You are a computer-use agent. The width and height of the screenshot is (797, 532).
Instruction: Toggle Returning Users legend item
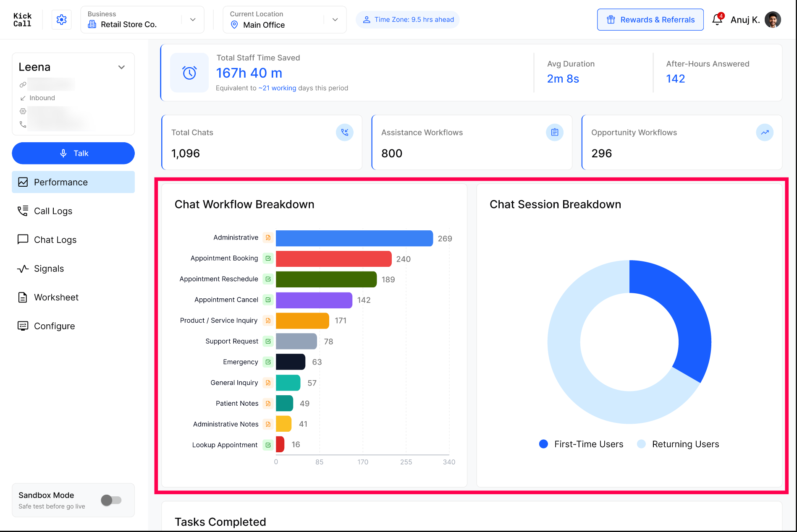[x=678, y=444]
